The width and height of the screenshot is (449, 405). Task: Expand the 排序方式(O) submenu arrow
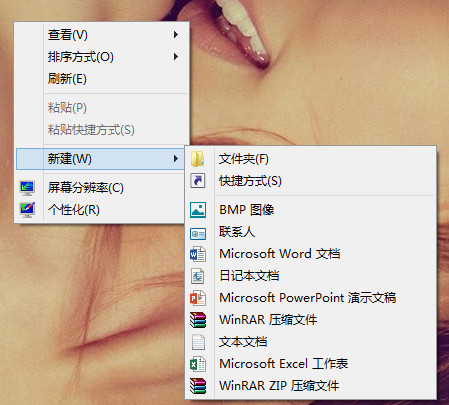pos(176,57)
